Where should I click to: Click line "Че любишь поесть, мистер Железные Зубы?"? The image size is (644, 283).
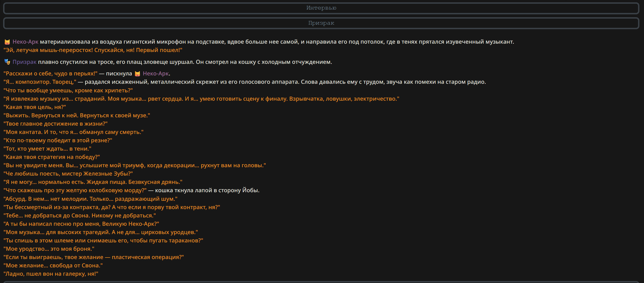(68, 174)
